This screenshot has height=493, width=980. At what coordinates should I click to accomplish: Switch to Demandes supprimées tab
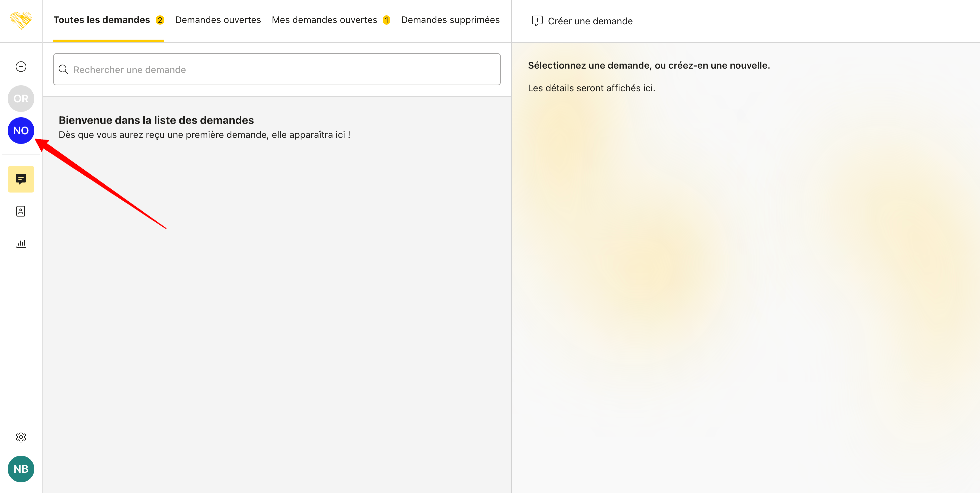[450, 20]
